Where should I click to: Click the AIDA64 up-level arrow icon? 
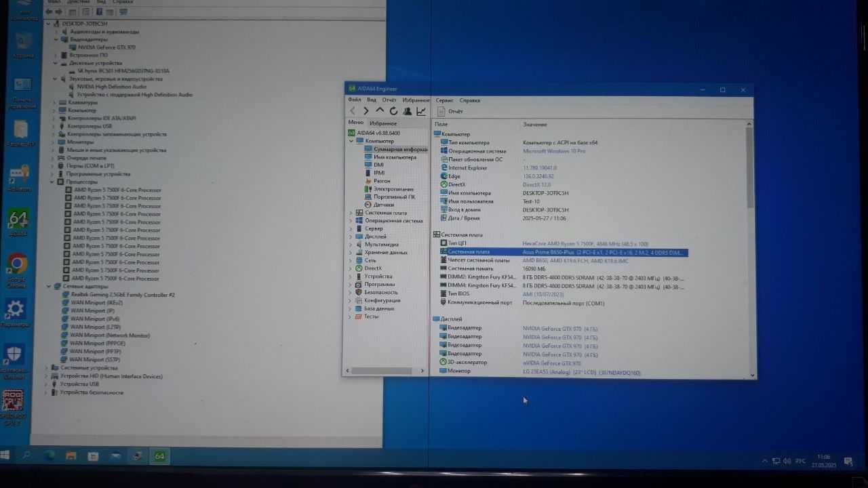tap(380, 110)
